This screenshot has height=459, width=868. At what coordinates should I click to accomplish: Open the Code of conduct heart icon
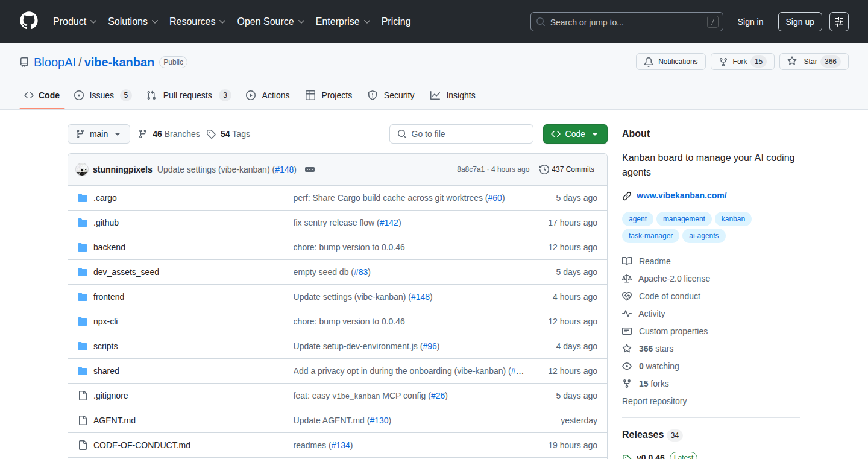point(627,296)
